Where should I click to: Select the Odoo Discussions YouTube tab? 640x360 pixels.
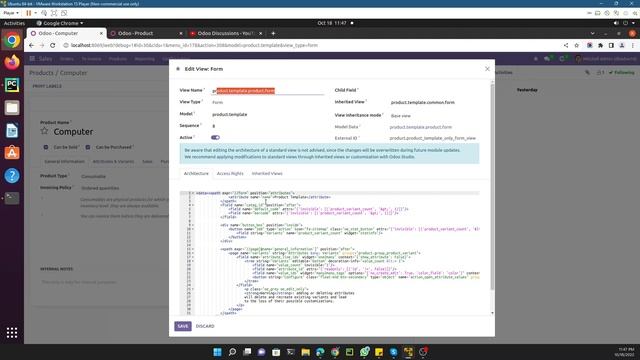[x=225, y=33]
